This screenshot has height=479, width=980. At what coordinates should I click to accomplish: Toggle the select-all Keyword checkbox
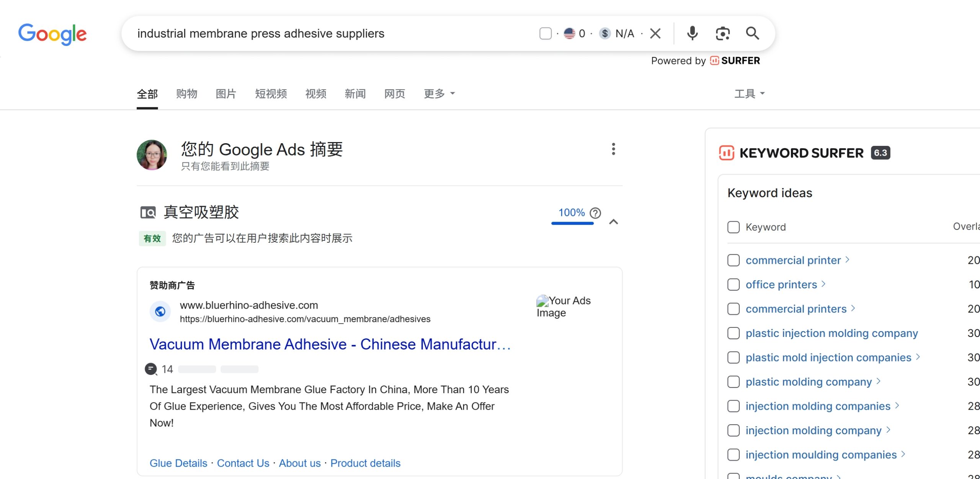(x=733, y=227)
